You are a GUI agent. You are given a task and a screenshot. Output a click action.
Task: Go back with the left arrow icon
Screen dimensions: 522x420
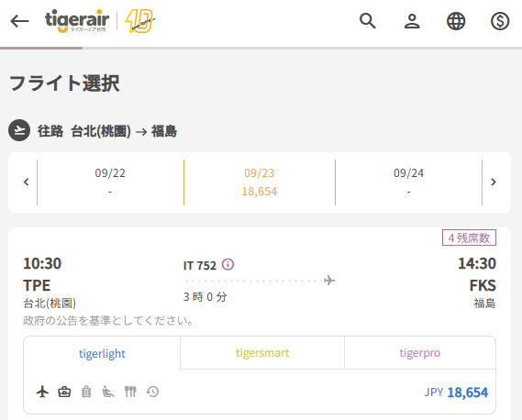pos(19,21)
